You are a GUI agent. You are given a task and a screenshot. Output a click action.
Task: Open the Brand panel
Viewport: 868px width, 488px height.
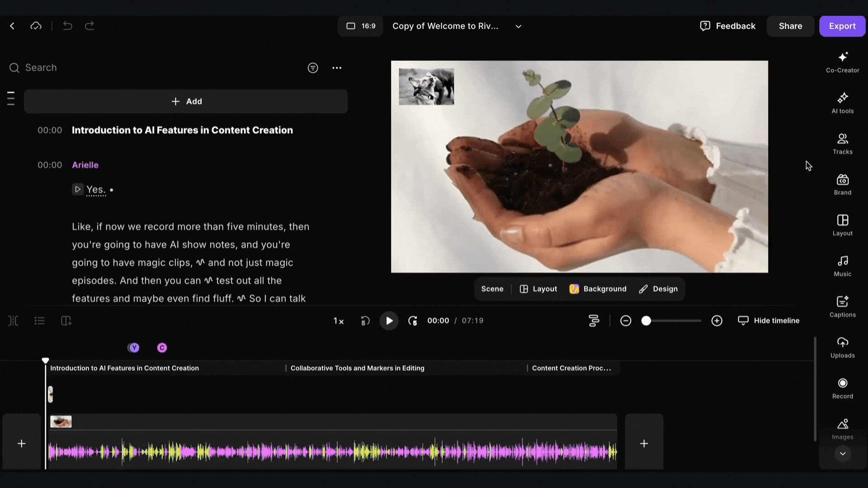tap(842, 184)
